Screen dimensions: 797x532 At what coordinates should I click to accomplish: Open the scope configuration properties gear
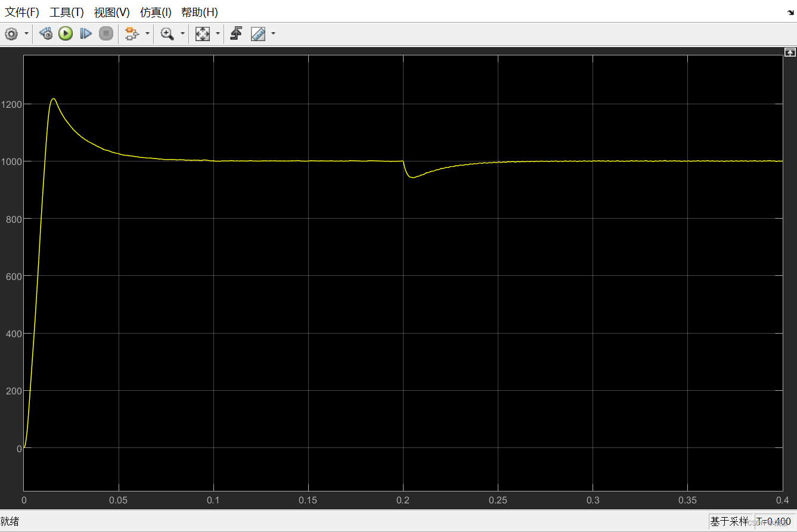click(x=11, y=34)
